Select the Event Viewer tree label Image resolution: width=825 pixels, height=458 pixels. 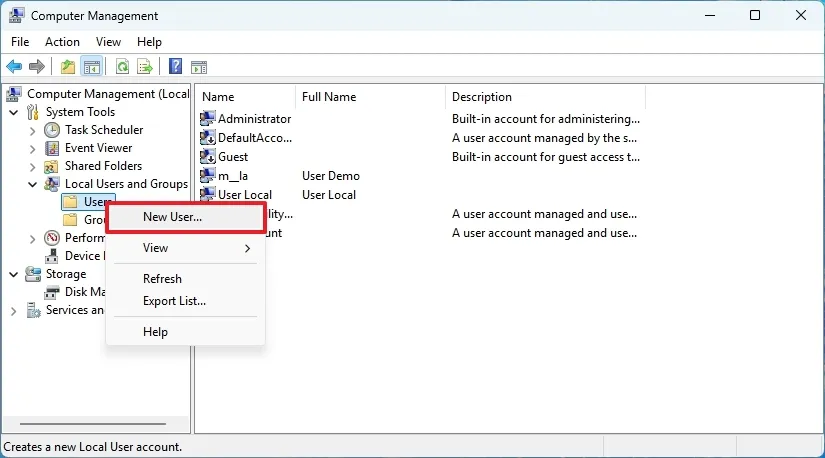(x=98, y=148)
